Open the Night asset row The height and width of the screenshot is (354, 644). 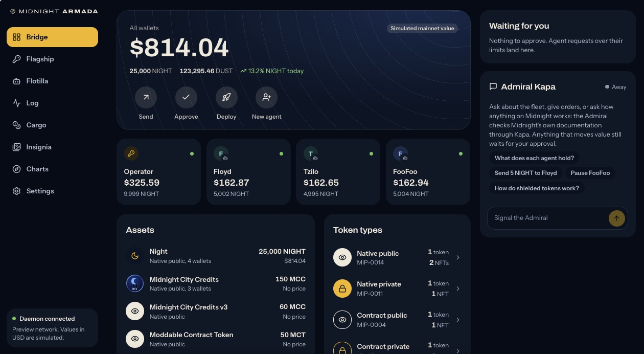click(216, 256)
